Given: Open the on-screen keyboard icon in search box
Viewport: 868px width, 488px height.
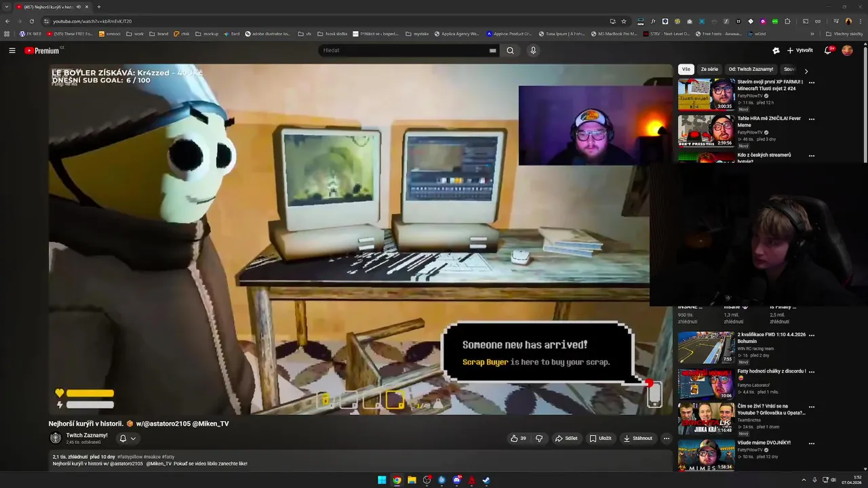Looking at the screenshot, I should click(x=493, y=50).
